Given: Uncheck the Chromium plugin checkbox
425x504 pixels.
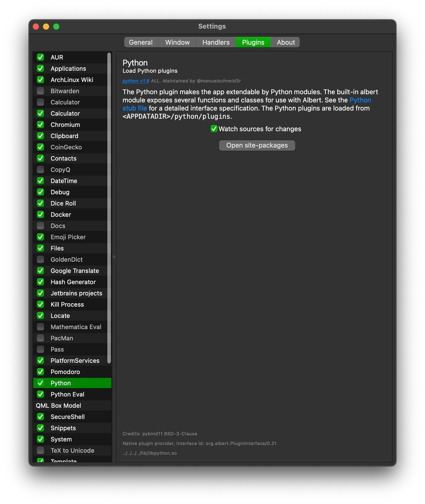Looking at the screenshot, I should point(41,125).
